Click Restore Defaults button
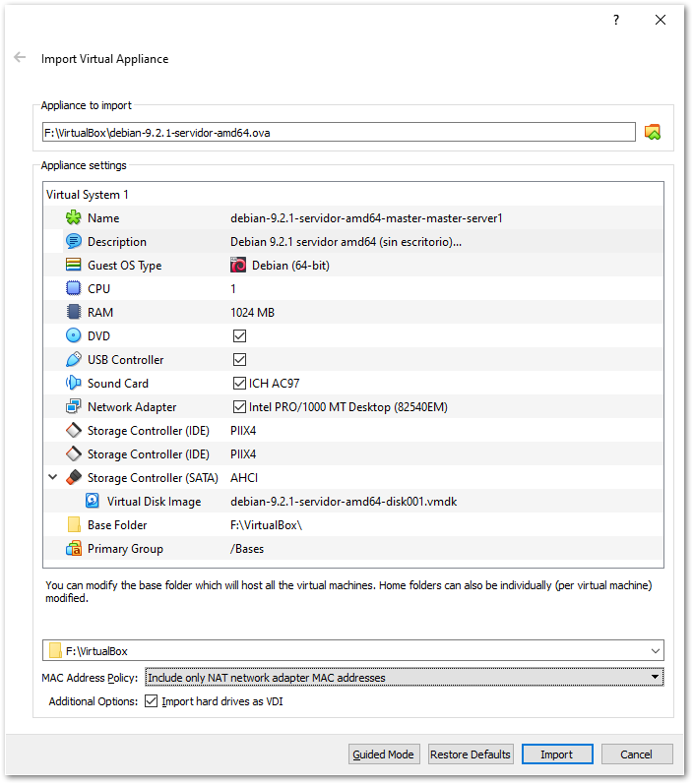 coord(471,754)
